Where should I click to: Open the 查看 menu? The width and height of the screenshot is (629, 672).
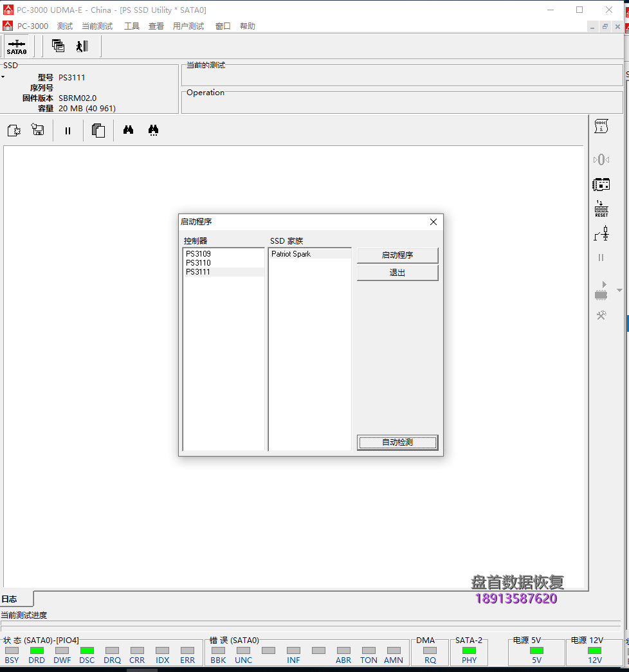point(156,26)
